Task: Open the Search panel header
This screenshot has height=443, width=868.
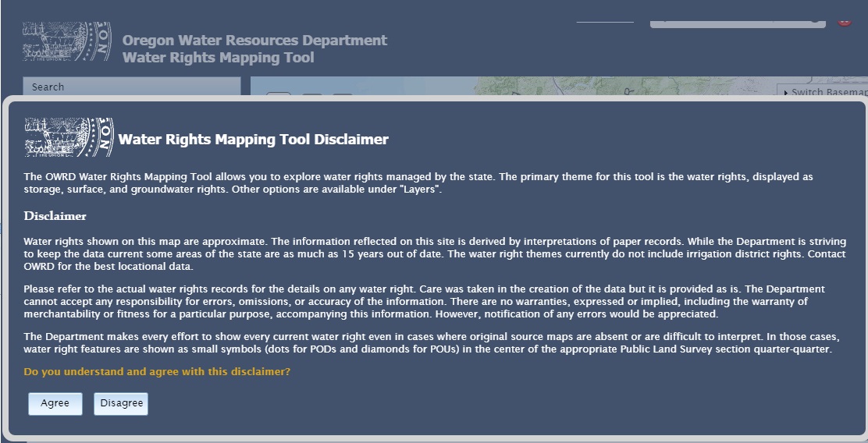Action: (x=132, y=87)
